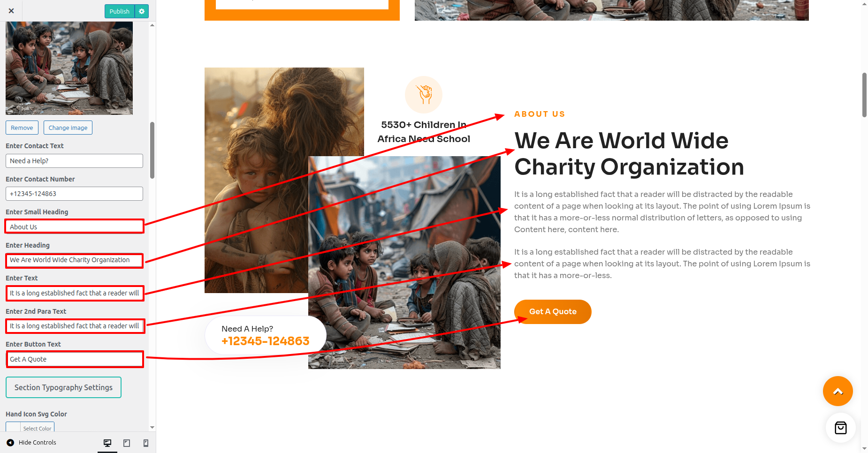
Task: Open the shopping bag cart icon
Action: point(840,428)
